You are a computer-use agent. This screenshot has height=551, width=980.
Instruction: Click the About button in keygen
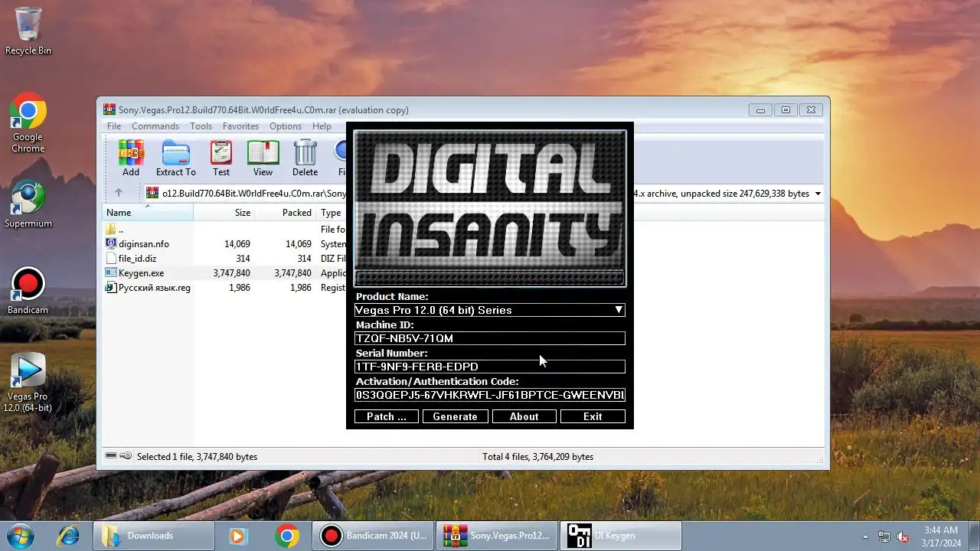524,416
